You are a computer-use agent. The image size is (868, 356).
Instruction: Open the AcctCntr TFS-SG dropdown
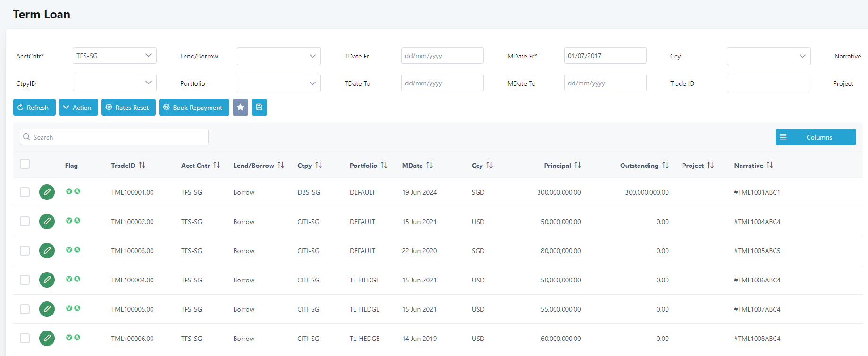pyautogui.click(x=114, y=56)
